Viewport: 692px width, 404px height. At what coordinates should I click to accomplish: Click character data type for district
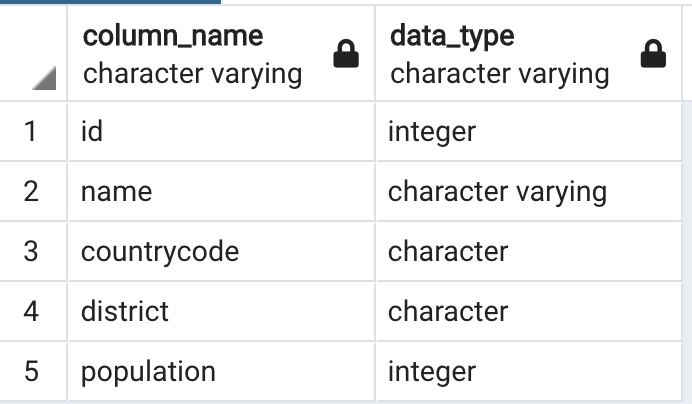pyautogui.click(x=529, y=312)
